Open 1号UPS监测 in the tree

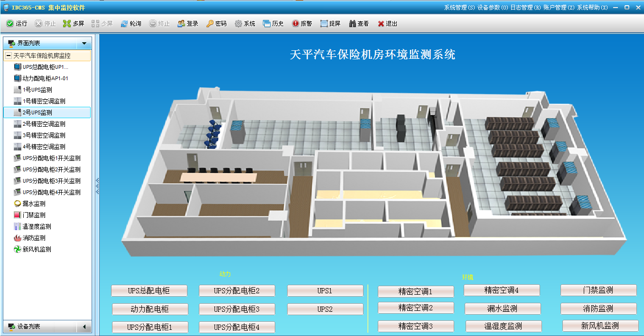pyautogui.click(x=37, y=90)
